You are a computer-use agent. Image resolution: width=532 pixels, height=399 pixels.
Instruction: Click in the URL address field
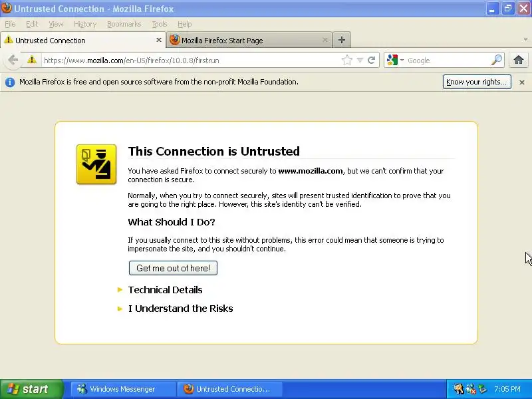[192, 60]
